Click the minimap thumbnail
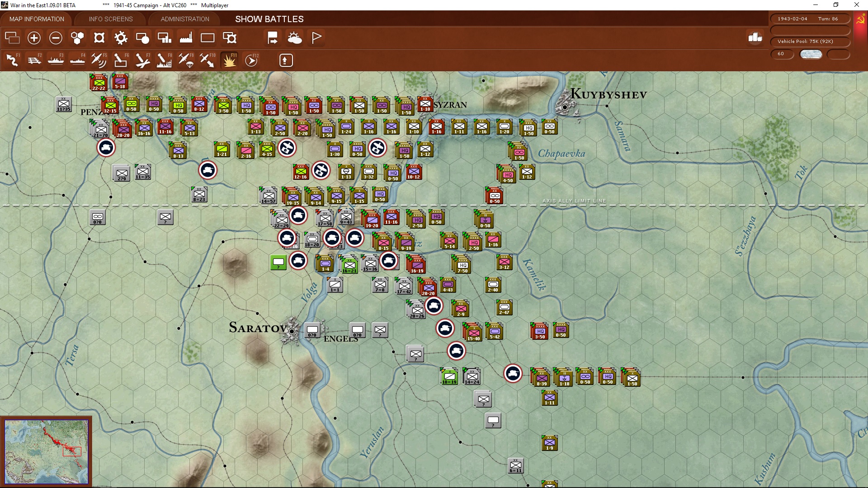868x488 pixels. [x=46, y=451]
